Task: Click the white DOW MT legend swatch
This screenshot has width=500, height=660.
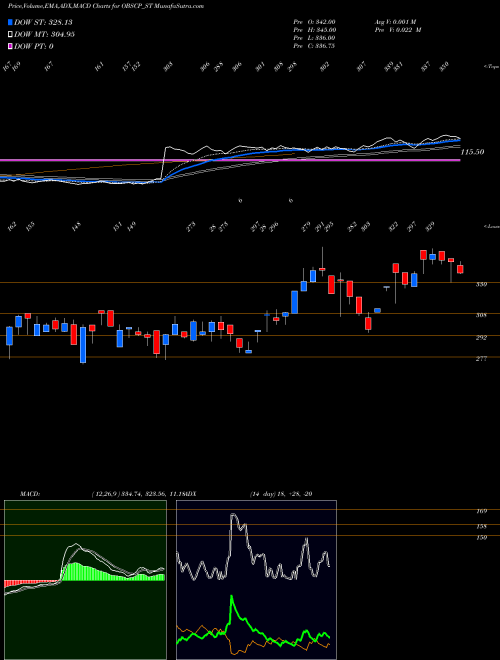Action: (x=10, y=34)
